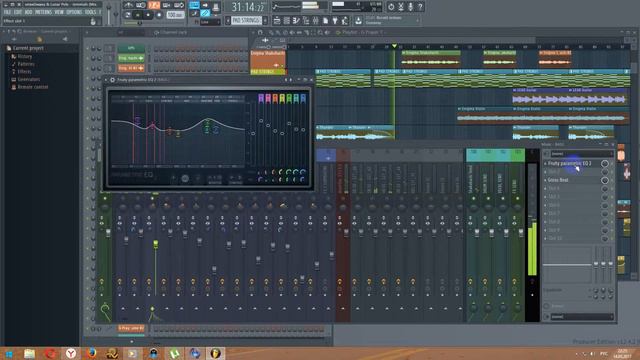640x360 pixels.
Task: Click the purple band node on EQ curve
Action: 138,120
